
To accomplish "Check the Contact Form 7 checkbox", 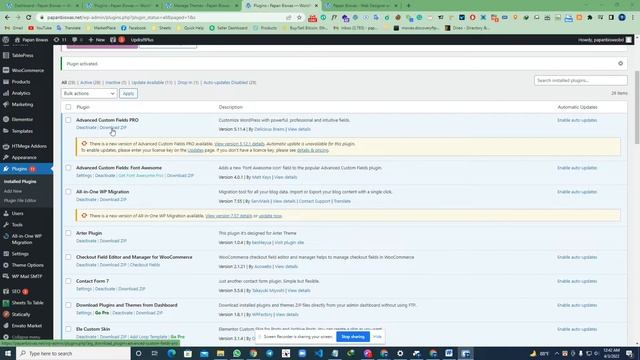I will pos(68,281).
